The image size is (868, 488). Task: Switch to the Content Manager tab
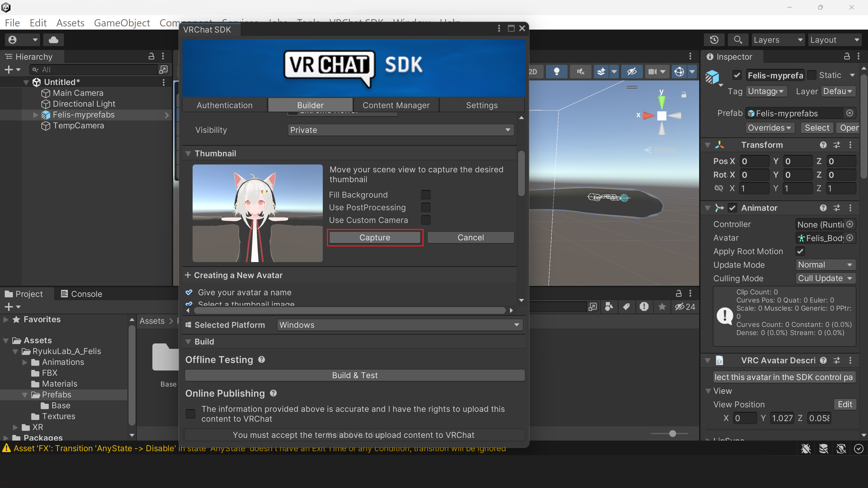coord(396,105)
